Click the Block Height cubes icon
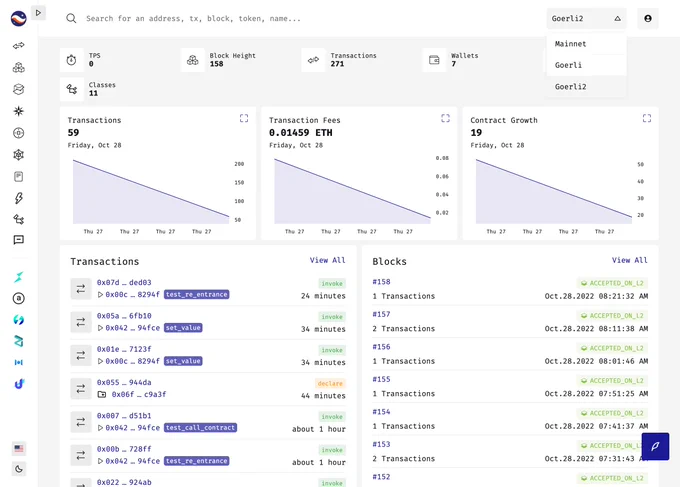680x487 pixels. point(193,60)
